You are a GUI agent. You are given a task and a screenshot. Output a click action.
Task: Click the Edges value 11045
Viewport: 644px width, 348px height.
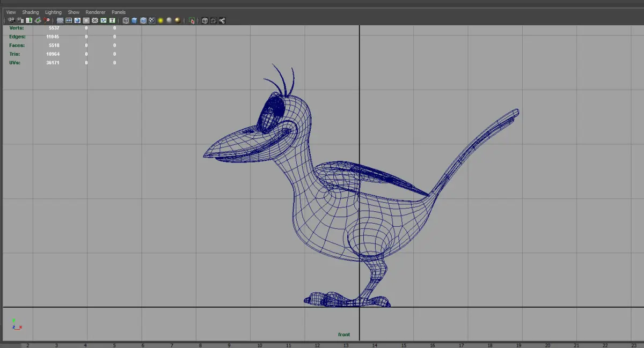tap(53, 36)
